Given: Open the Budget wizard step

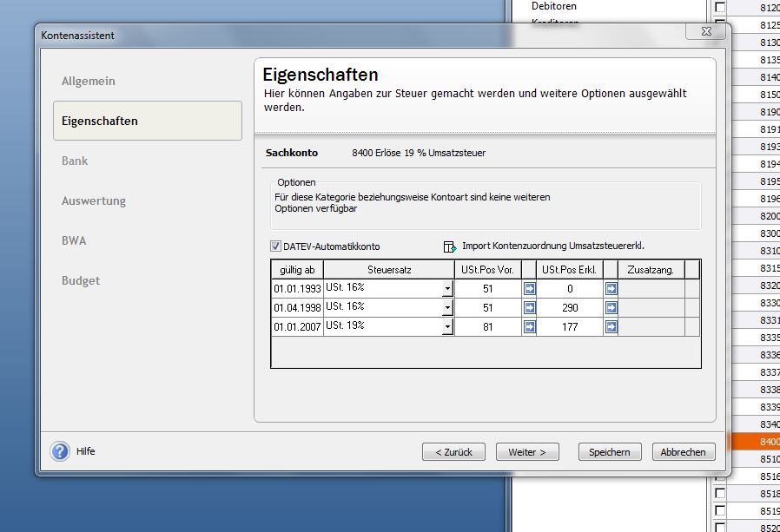Looking at the screenshot, I should point(81,280).
